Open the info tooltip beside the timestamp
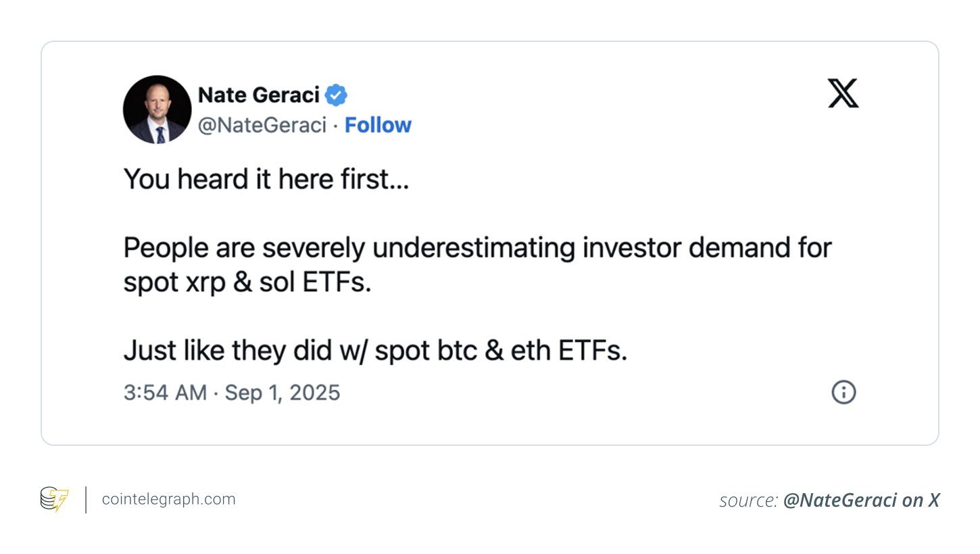The height and width of the screenshot is (554, 980). pyautogui.click(x=843, y=393)
